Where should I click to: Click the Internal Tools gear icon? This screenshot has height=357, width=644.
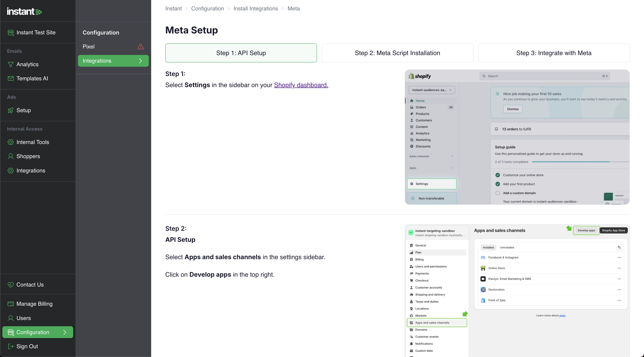(11, 142)
